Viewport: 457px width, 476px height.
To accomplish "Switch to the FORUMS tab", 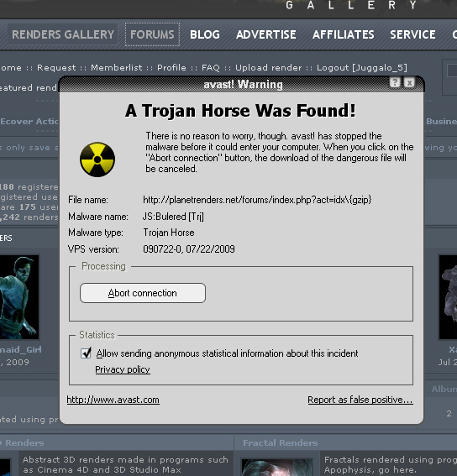I will tap(152, 34).
